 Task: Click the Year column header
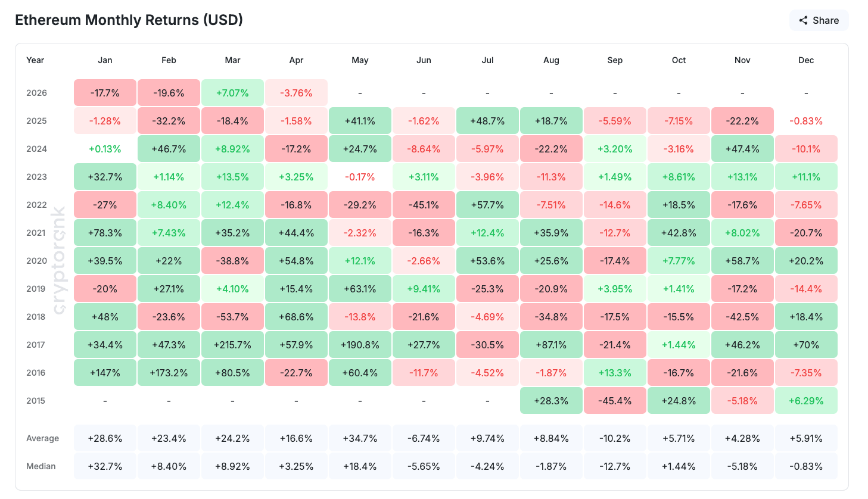(35, 60)
